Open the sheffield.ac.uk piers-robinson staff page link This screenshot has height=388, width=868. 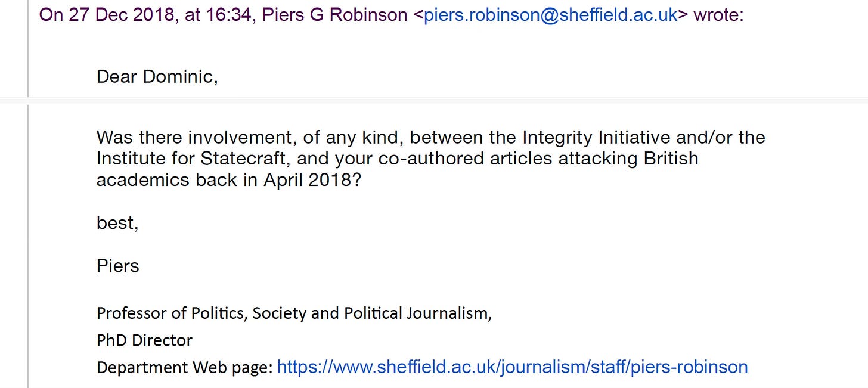[x=512, y=367]
